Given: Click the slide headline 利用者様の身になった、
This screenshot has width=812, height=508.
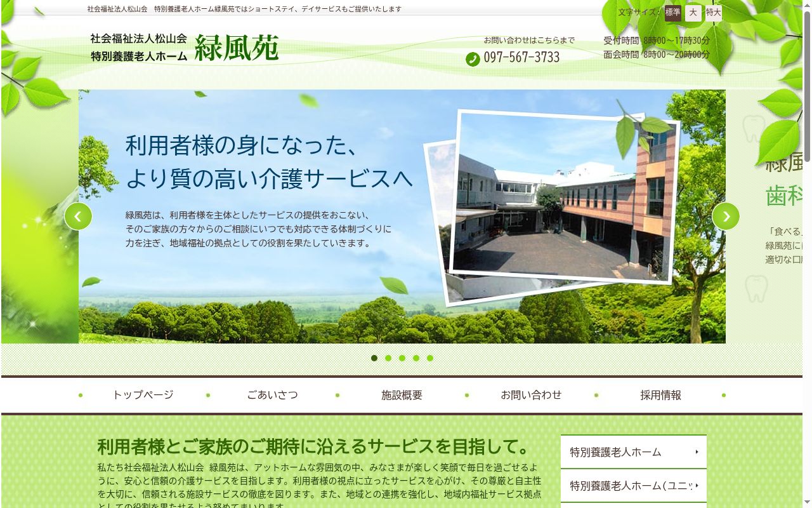Looking at the screenshot, I should point(242,145).
